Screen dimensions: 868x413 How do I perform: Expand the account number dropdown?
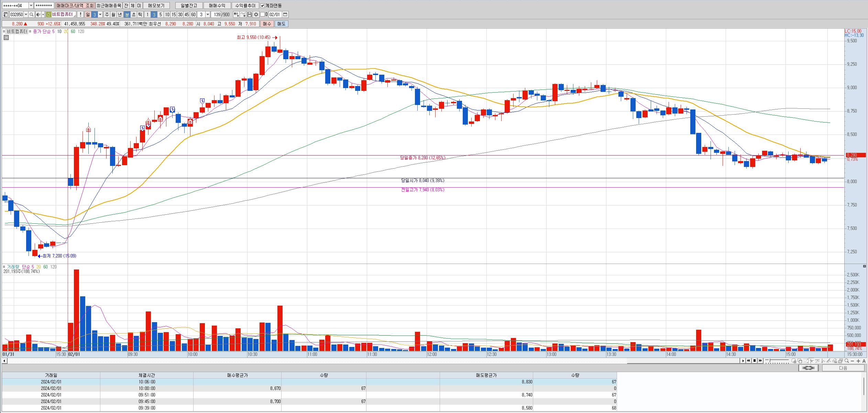[31, 6]
